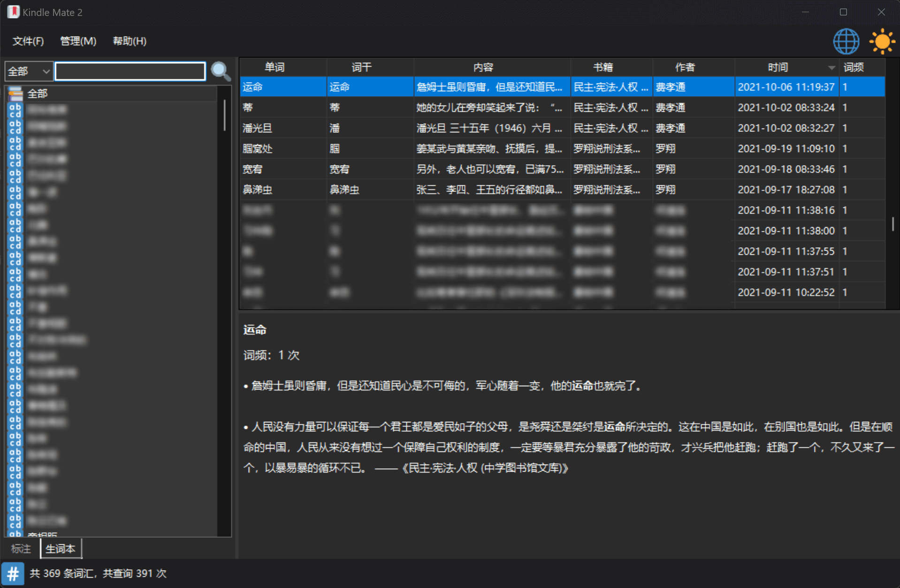Image resolution: width=900 pixels, height=588 pixels.
Task: Click the Kindle Mate app icon in title bar
Action: (x=13, y=12)
